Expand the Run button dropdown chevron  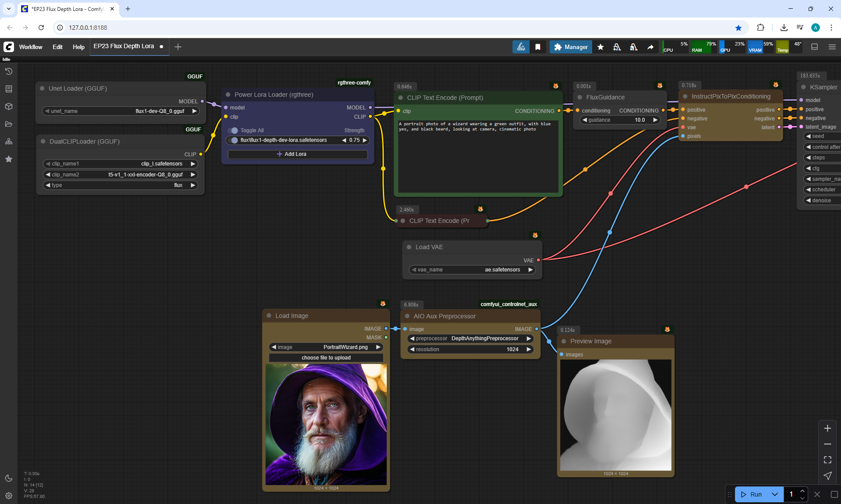774,494
